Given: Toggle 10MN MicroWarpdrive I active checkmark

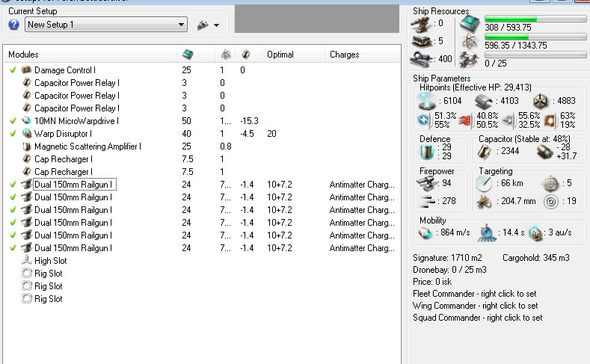Looking at the screenshot, I should click(13, 120).
